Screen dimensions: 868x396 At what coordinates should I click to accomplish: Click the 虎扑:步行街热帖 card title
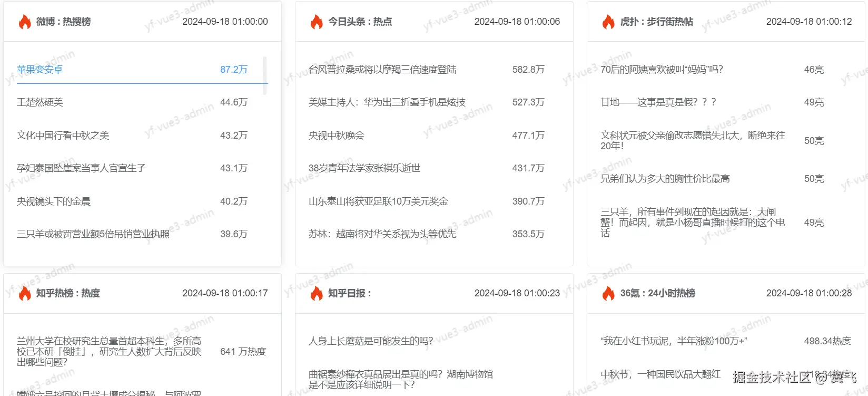(656, 22)
